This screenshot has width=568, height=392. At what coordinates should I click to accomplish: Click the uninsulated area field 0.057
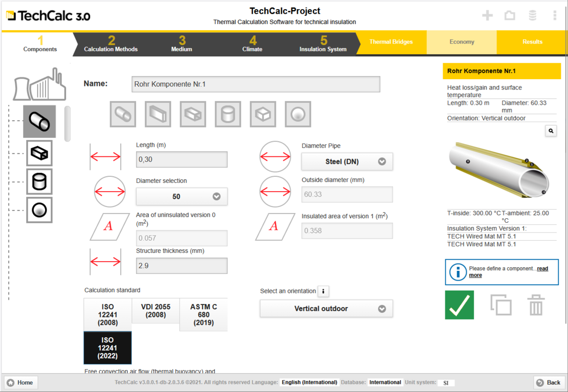click(x=182, y=238)
